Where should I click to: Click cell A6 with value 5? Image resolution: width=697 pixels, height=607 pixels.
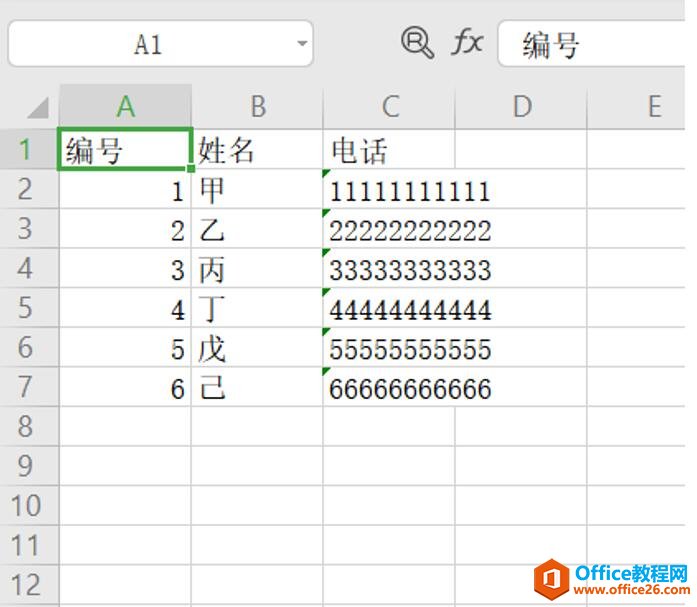125,347
